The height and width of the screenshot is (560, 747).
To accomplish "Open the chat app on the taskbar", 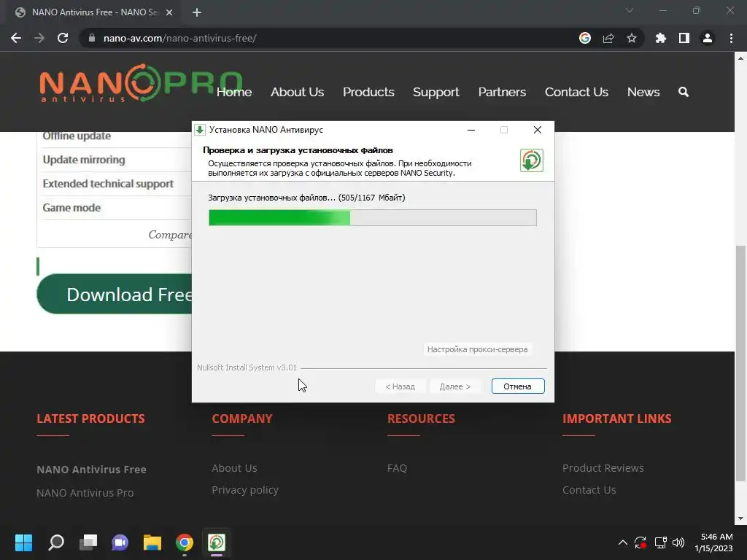I will pos(120,542).
